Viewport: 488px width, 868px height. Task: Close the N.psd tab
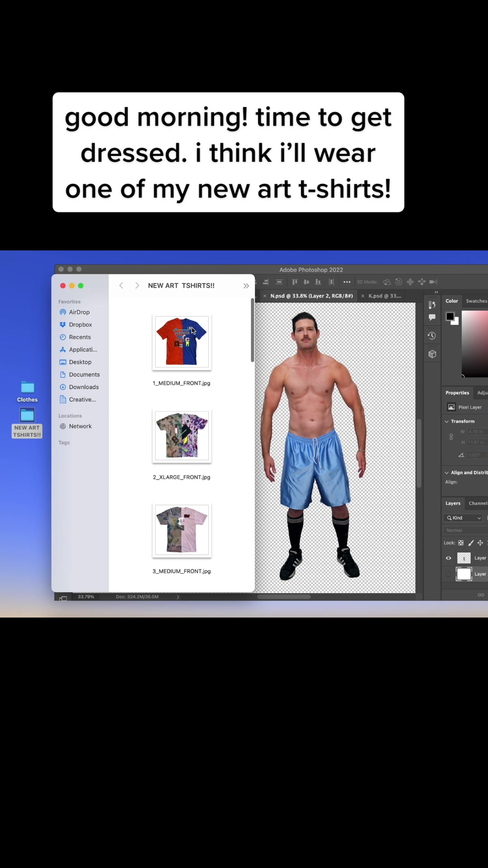[265, 296]
